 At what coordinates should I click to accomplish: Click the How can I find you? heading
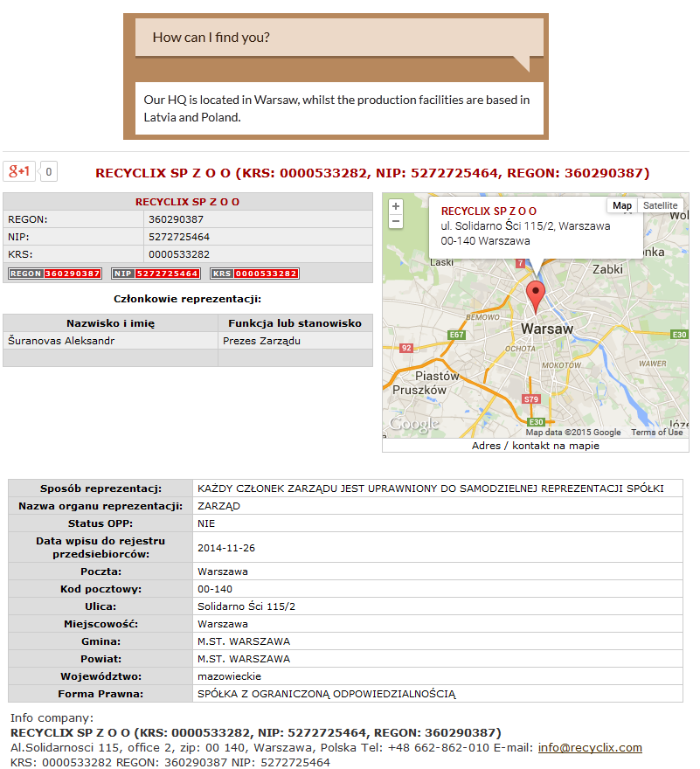[x=211, y=38]
